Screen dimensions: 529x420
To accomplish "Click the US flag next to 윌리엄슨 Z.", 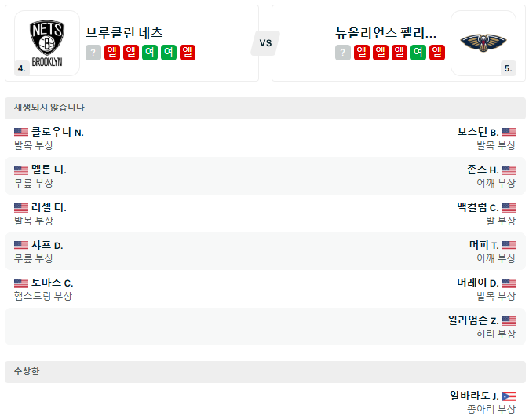I will 509,321.
